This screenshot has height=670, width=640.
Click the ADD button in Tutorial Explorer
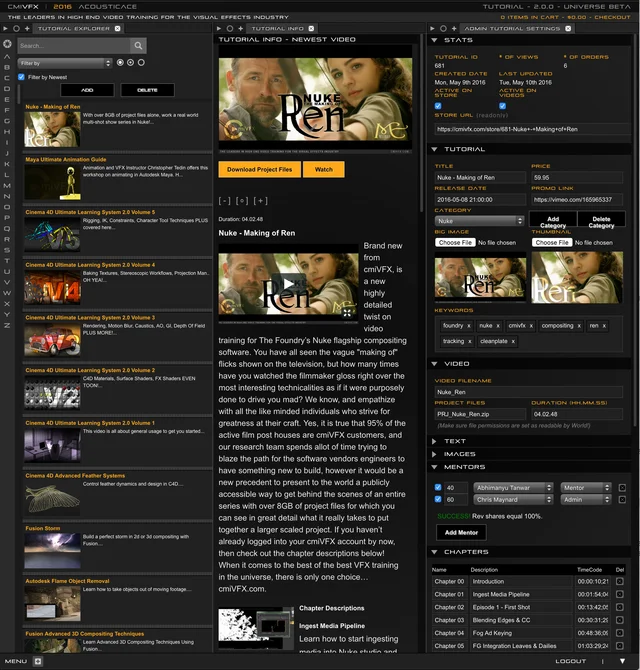tap(87, 90)
